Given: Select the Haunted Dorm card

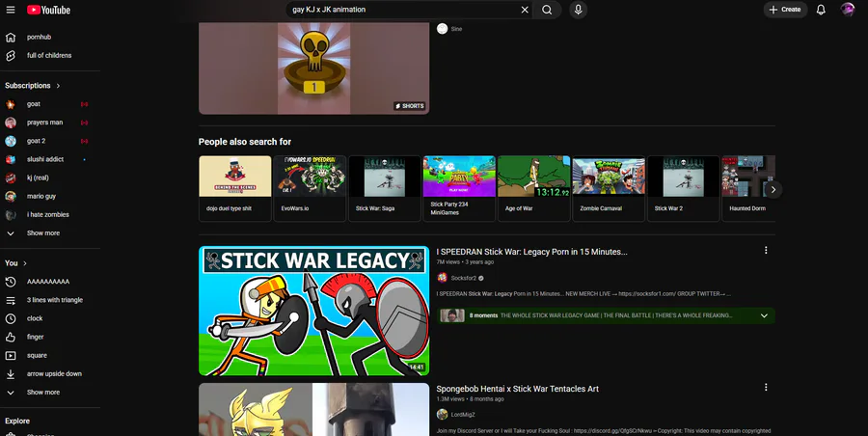Looking at the screenshot, I should [x=748, y=188].
